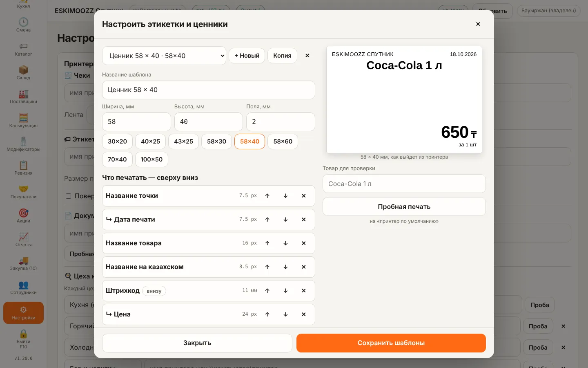Create a new template with + Новый
The height and width of the screenshot is (368, 588).
point(247,56)
